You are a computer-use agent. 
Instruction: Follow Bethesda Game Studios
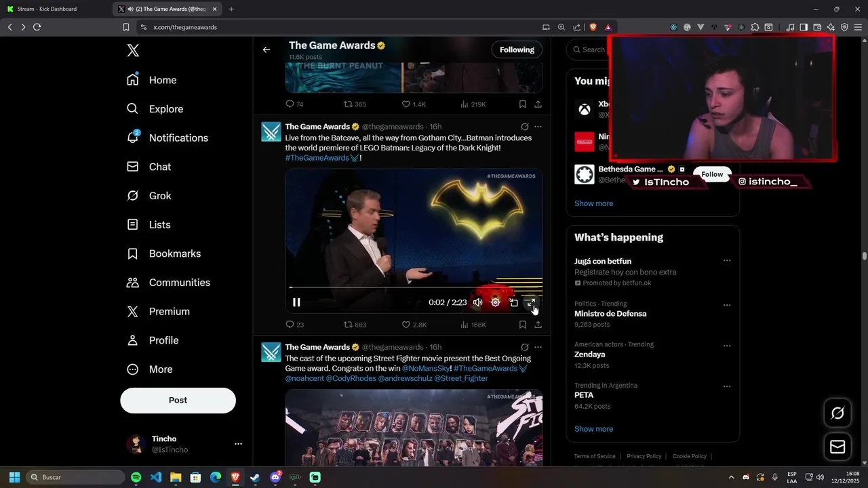click(712, 174)
